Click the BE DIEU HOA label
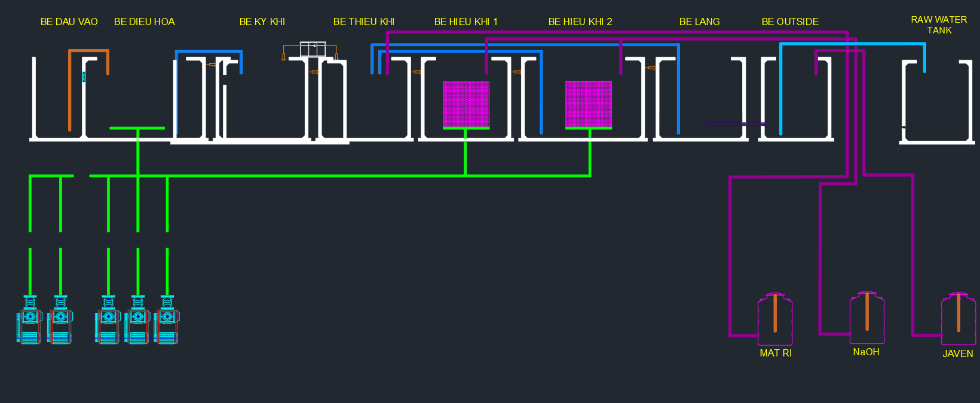Image resolution: width=980 pixels, height=403 pixels. tap(145, 21)
